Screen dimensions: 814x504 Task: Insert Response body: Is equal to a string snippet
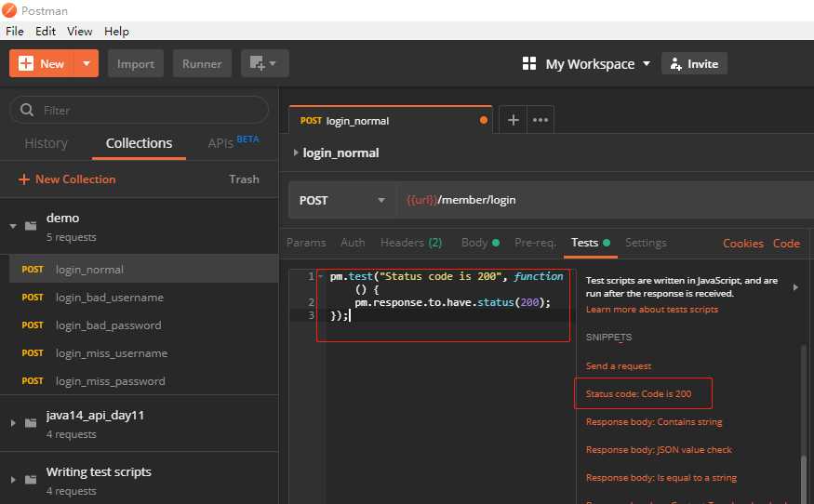(661, 478)
